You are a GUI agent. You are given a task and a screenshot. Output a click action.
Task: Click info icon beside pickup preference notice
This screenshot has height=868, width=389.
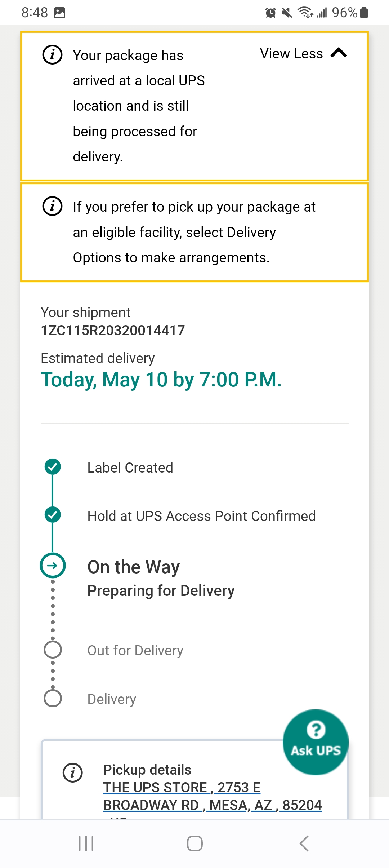coord(53,207)
